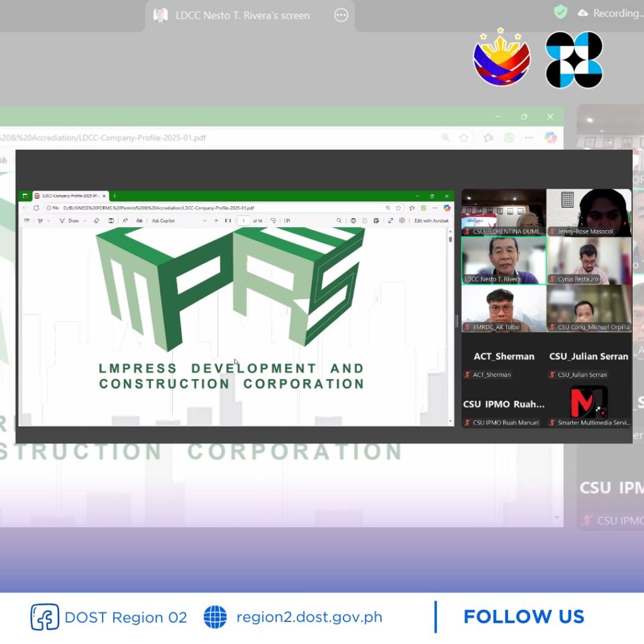Select the LDCC-Company-Profile PDF browser tab
Screen dimensions: 644x644
coord(69,196)
